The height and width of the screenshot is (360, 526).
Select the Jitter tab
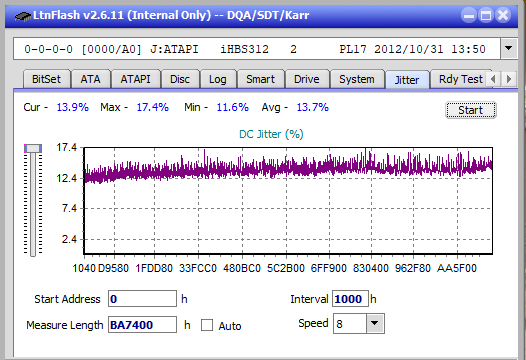click(407, 80)
